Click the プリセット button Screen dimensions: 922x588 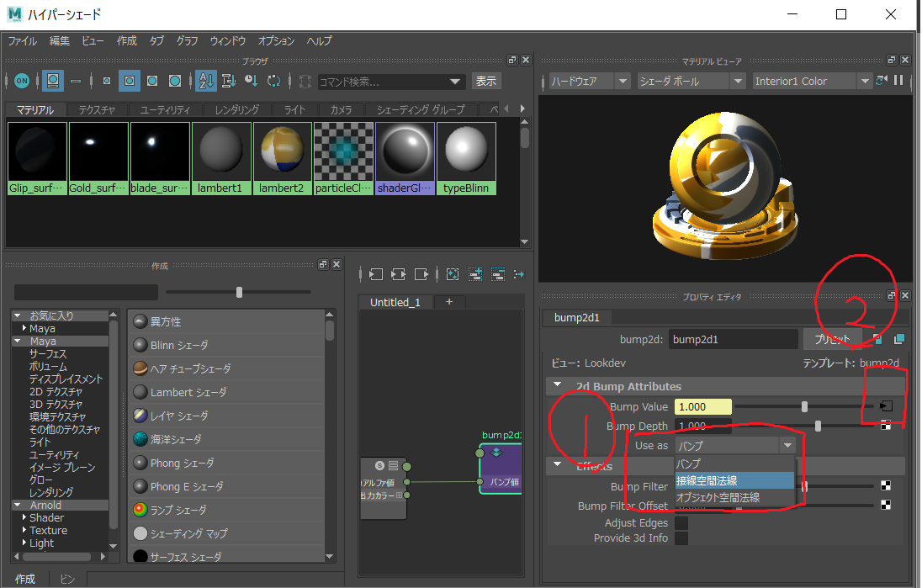833,339
